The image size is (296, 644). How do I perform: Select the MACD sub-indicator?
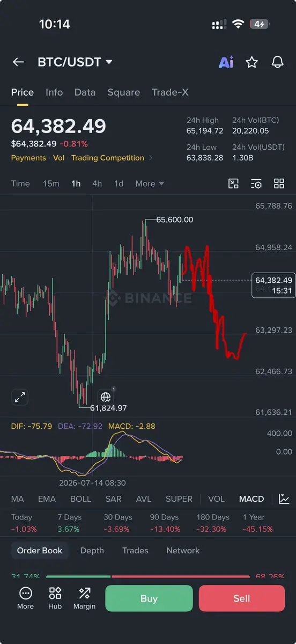[x=251, y=499]
